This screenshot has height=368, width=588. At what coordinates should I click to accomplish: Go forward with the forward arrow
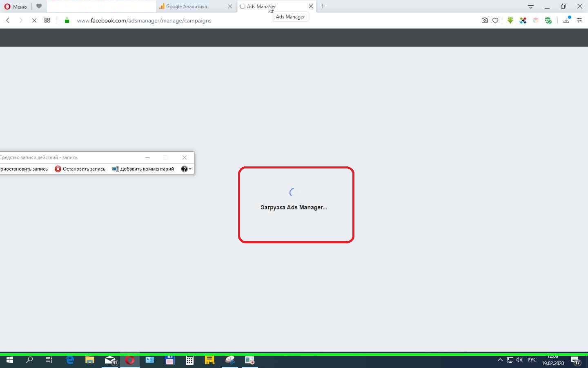[x=21, y=20]
